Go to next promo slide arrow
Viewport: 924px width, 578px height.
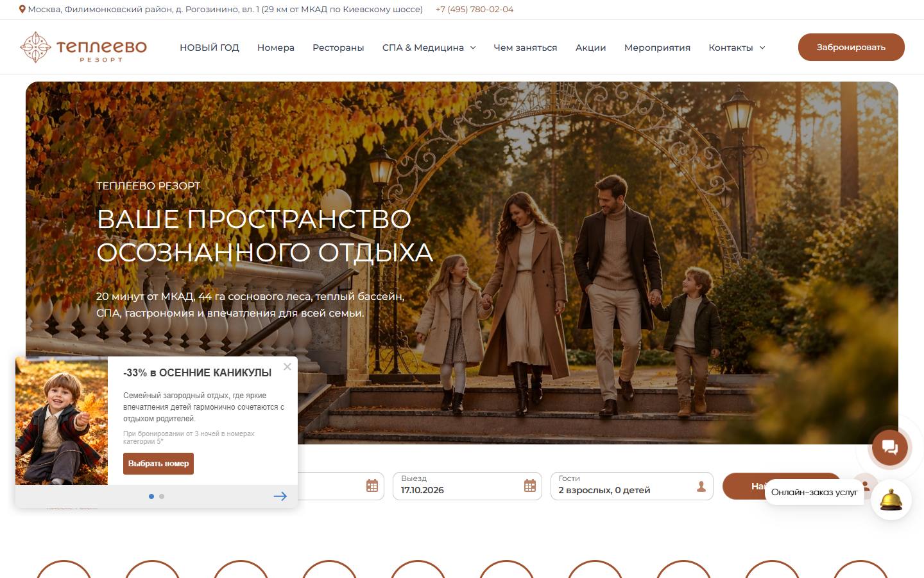pyautogui.click(x=280, y=496)
